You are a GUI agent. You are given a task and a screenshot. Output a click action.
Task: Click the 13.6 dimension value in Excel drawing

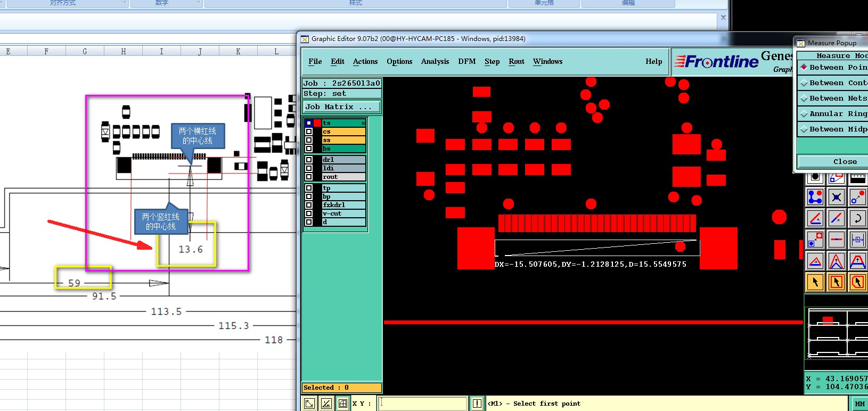(191, 249)
